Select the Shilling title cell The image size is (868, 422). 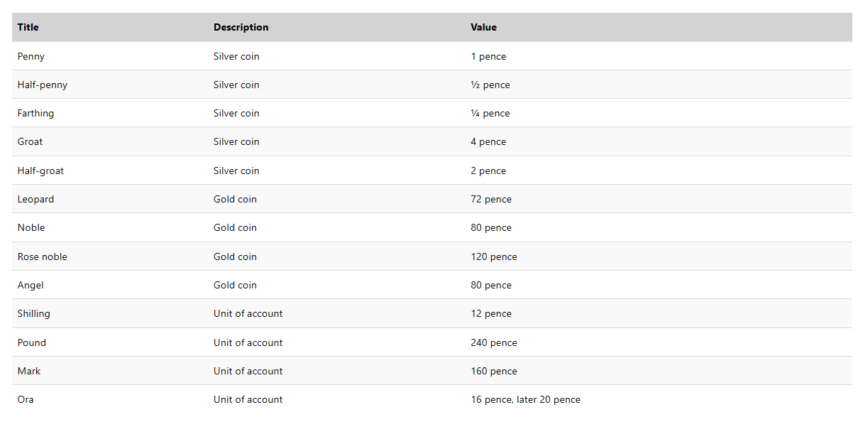(34, 313)
